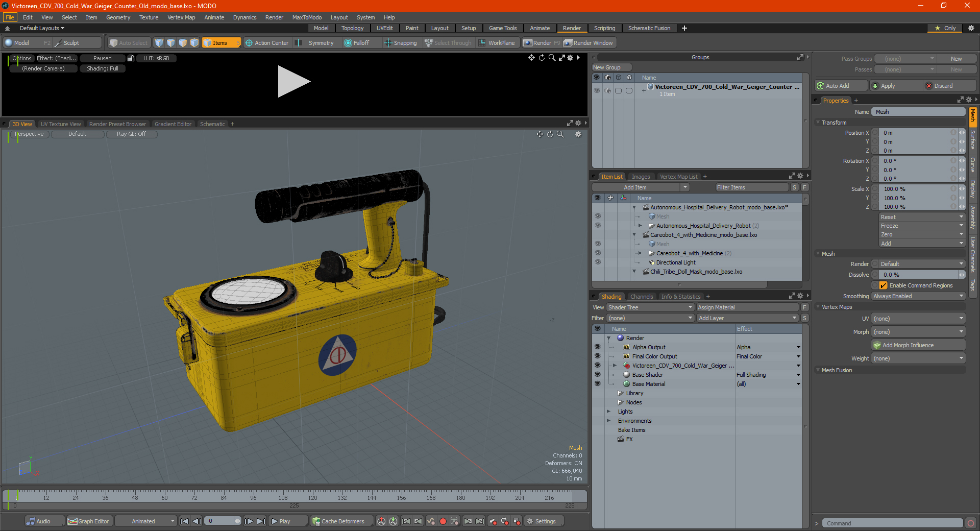Click the render preview lock icon
This screenshot has height=531, width=980.
pos(131,58)
